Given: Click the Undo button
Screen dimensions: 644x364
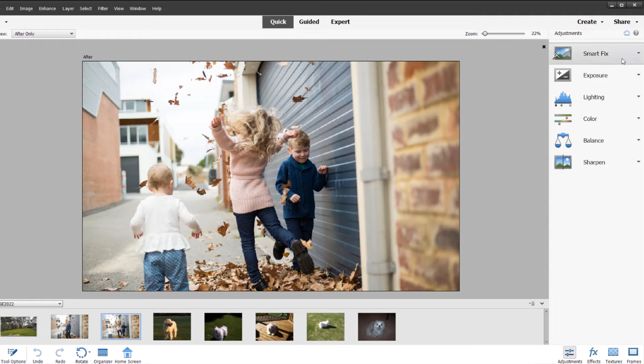Looking at the screenshot, I should point(37,352).
